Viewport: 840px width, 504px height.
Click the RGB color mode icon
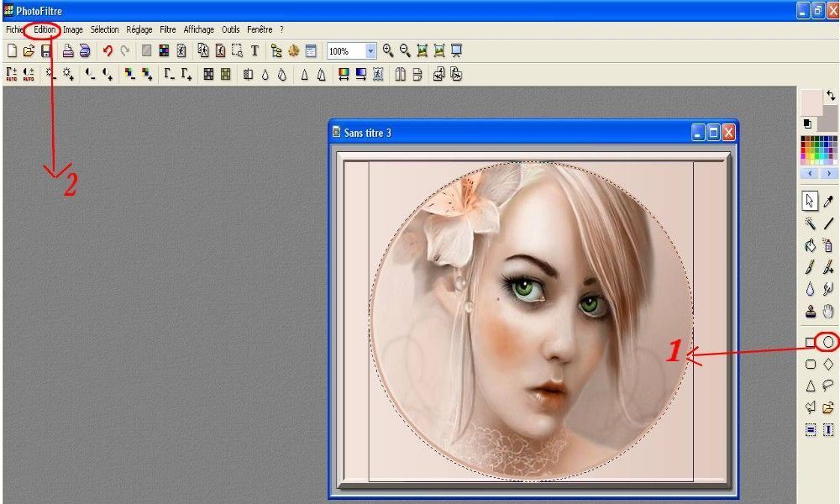pos(164,51)
